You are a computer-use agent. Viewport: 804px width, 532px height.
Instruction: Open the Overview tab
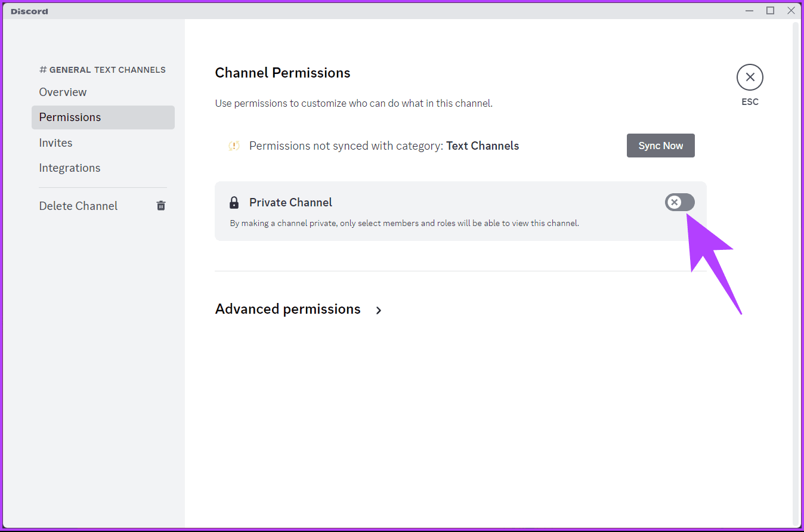(x=63, y=92)
